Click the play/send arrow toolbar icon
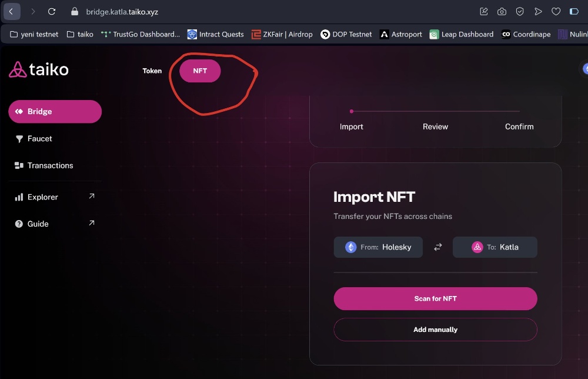The width and height of the screenshot is (588, 379). click(538, 12)
